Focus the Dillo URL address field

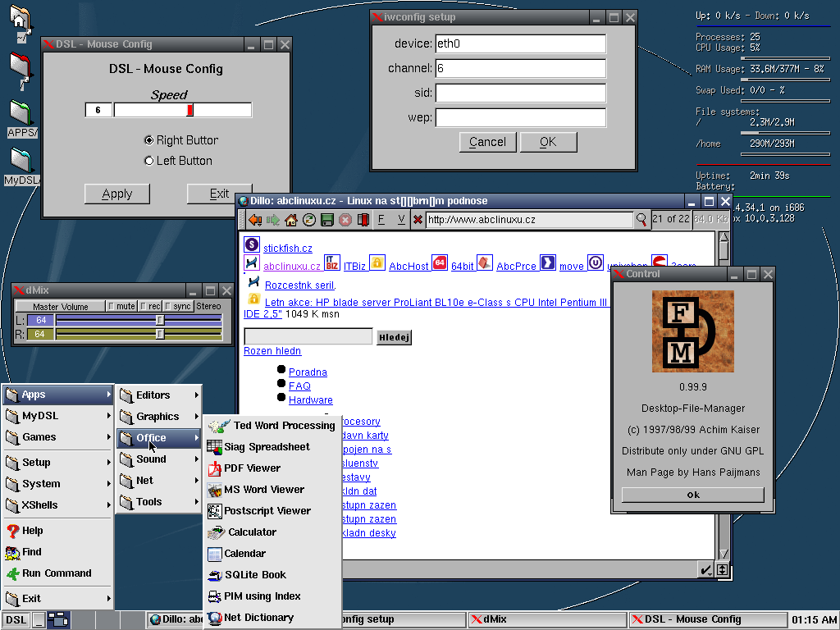tap(529, 220)
